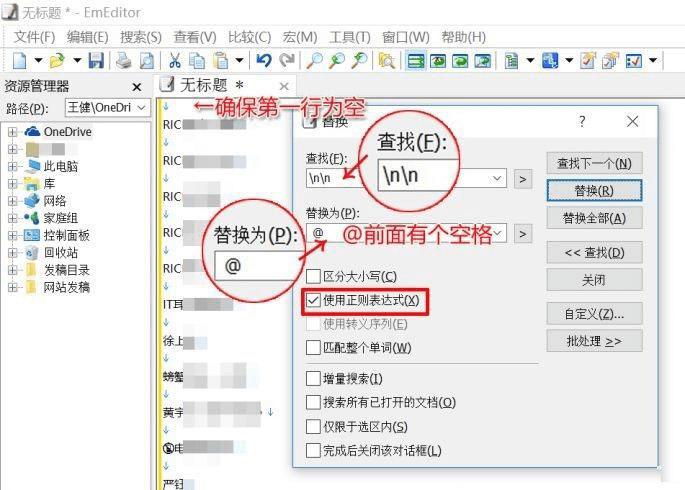685x490 pixels.
Task: Enable 增量搜索 checkbox
Action: pyautogui.click(x=313, y=378)
